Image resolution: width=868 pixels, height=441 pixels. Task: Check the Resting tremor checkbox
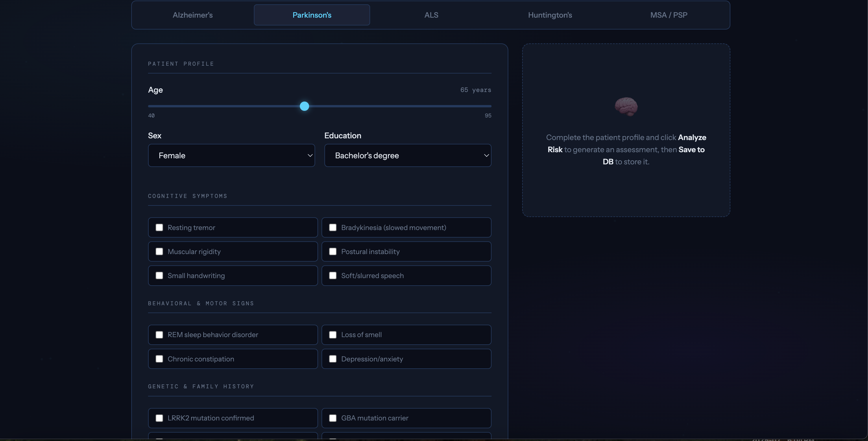[x=159, y=227]
